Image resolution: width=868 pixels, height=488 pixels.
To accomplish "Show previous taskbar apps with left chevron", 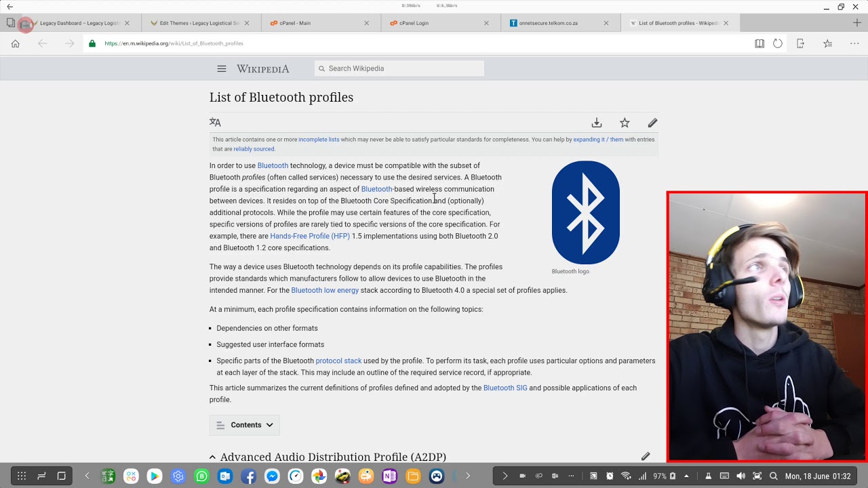I will (x=87, y=476).
